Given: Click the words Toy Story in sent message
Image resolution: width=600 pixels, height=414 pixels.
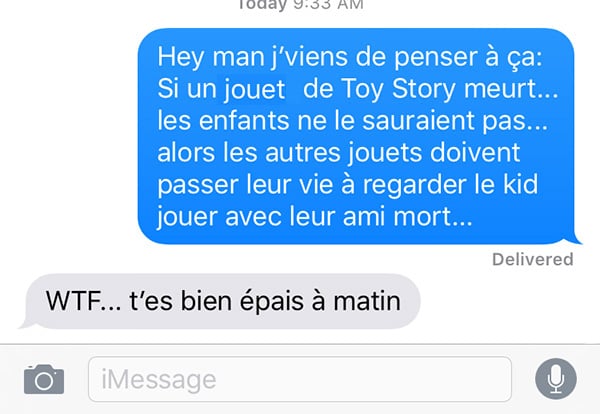Looking at the screenshot, I should point(398,89).
